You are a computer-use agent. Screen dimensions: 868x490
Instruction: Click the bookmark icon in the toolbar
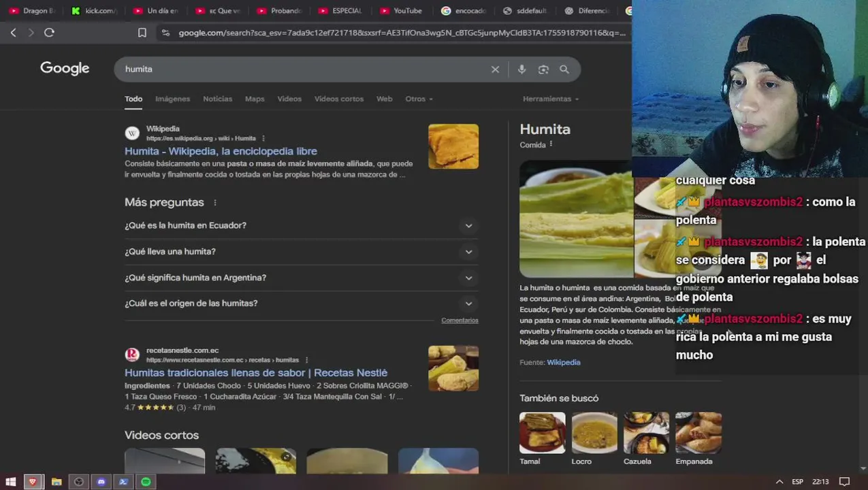tap(142, 33)
